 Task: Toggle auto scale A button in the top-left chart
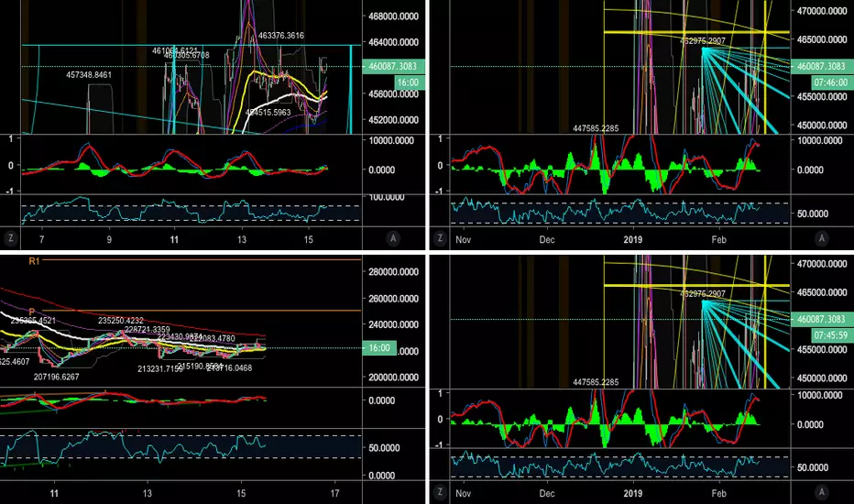pos(393,238)
